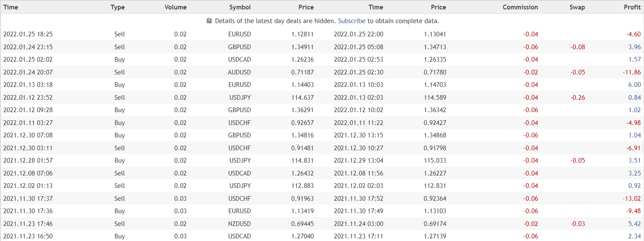Select open time 2021.11.23 17:46
Image resolution: width=644 pixels, height=241 pixels.
click(28, 224)
